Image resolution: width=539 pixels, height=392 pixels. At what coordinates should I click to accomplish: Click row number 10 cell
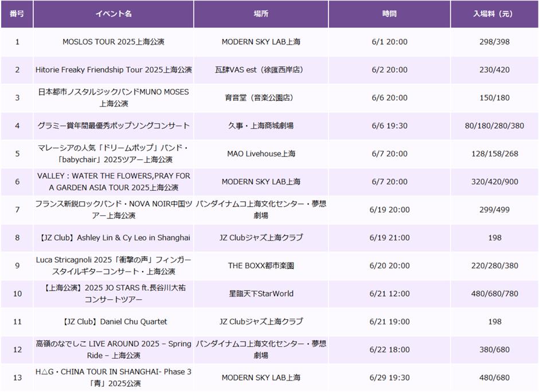[17, 294]
